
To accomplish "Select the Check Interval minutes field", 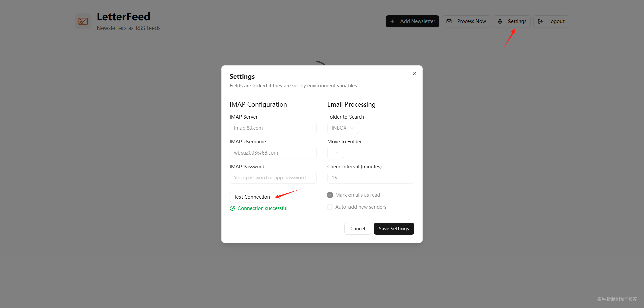I will pos(371,178).
